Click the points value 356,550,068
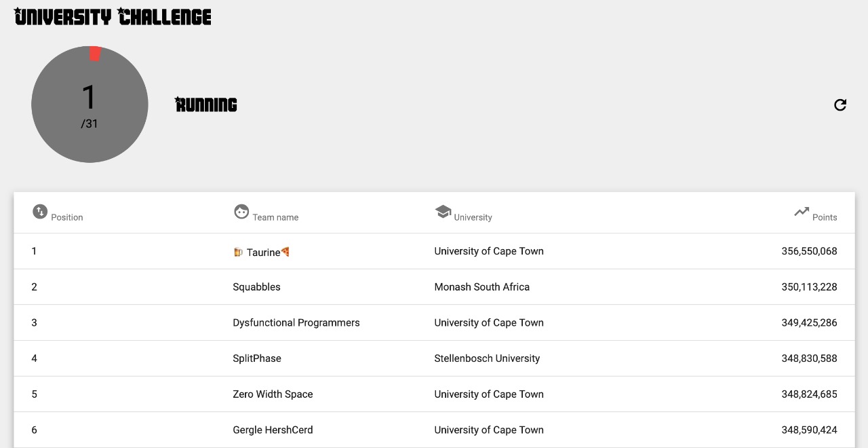This screenshot has width=868, height=448. 809,251
